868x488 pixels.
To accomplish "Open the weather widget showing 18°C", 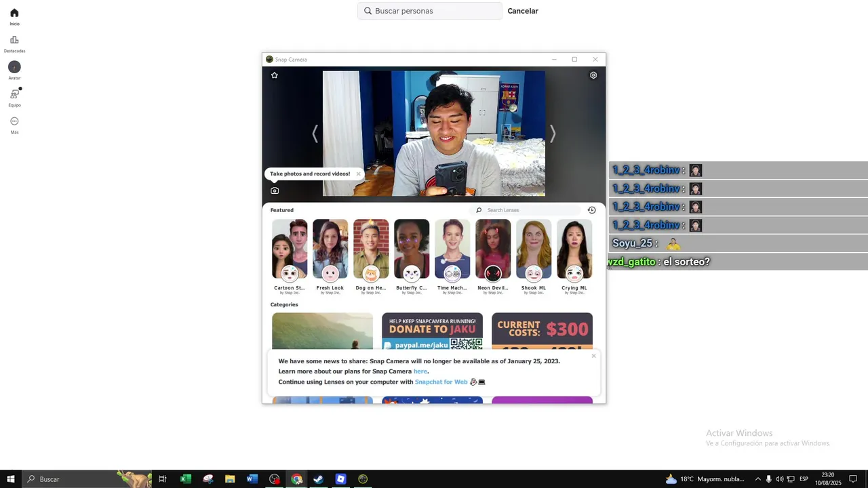I will pos(705,479).
